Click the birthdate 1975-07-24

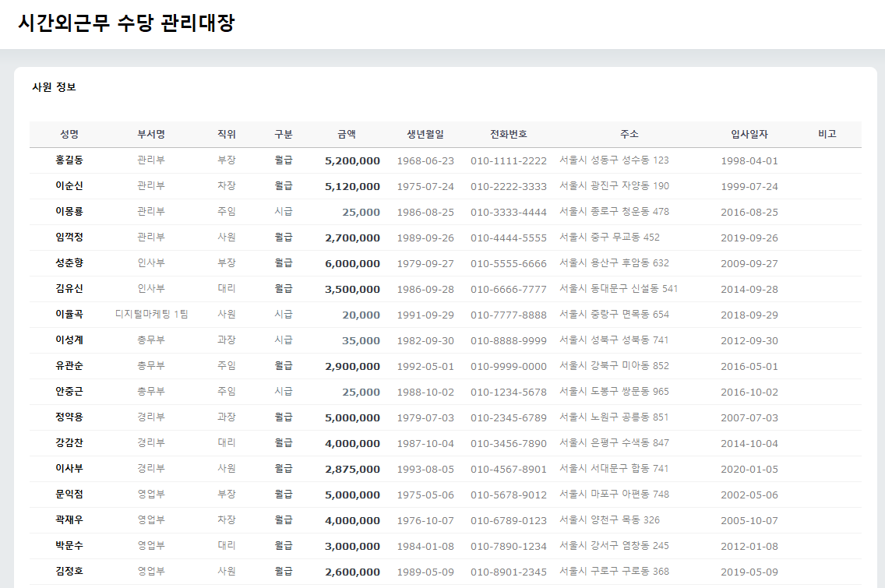(x=425, y=186)
